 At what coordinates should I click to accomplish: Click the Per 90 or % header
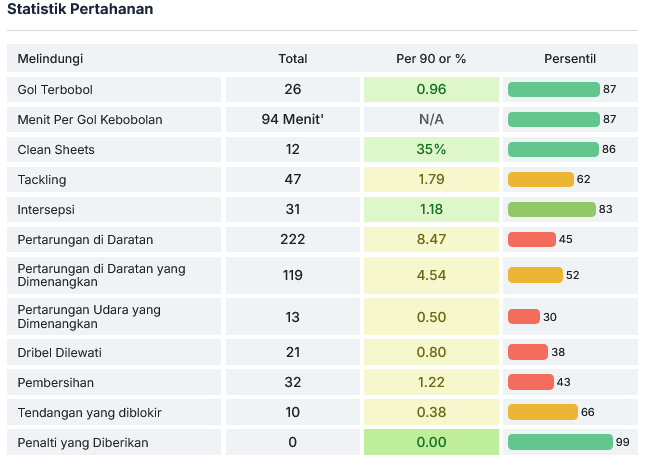coord(431,59)
